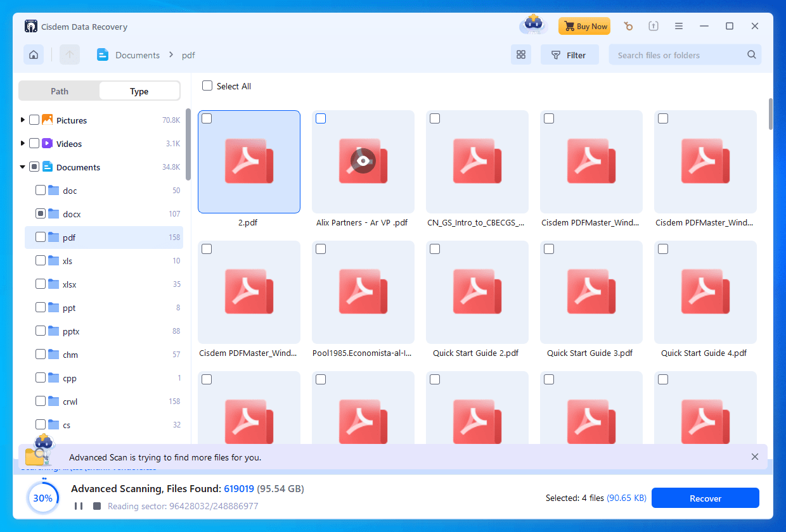Select Quick Start Guide 2.pdf thumbnail
Screen dimensions: 786x532
pyautogui.click(x=477, y=292)
